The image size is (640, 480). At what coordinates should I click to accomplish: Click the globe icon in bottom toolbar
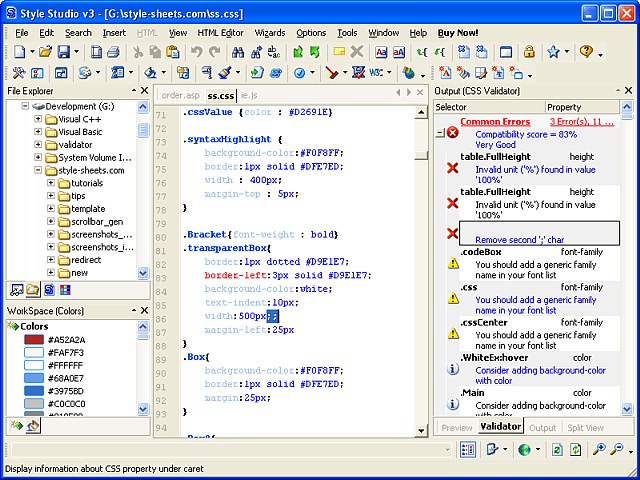pos(524,450)
